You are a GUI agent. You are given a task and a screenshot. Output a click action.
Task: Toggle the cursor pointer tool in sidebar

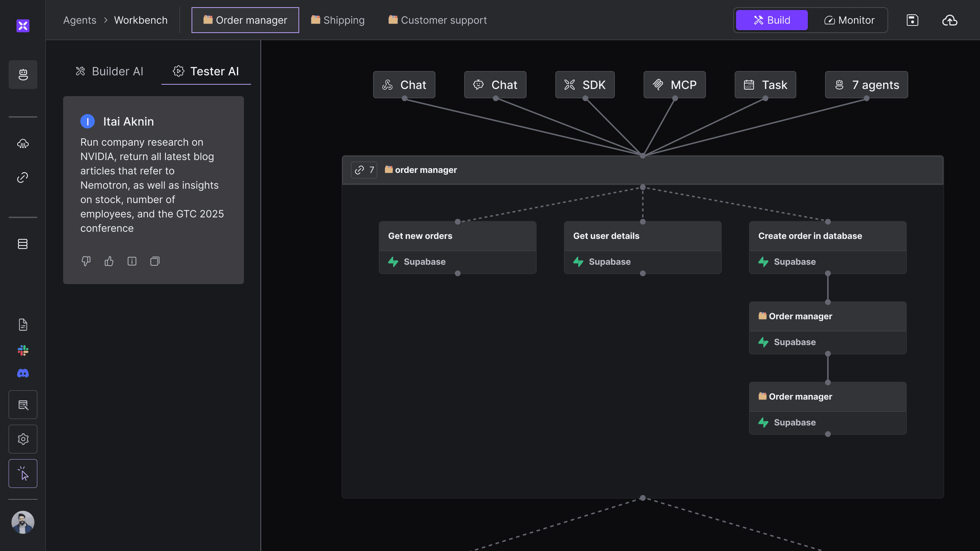pyautogui.click(x=23, y=474)
